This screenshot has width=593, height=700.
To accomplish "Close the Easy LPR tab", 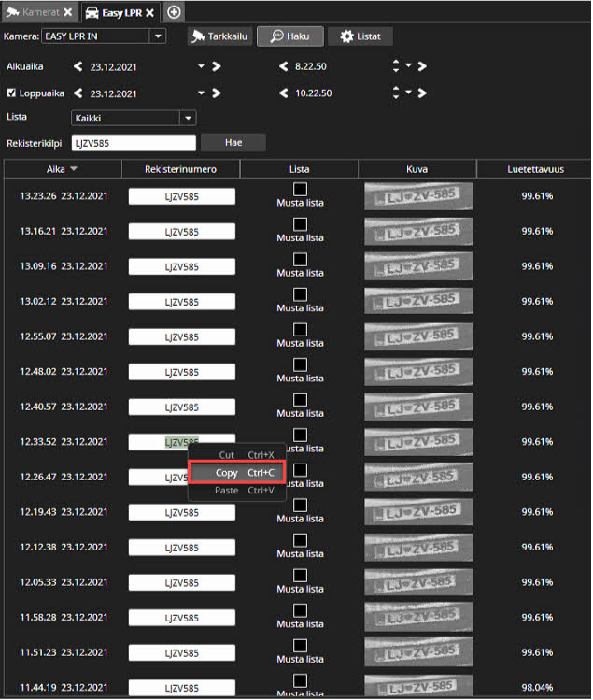I will coord(149,12).
